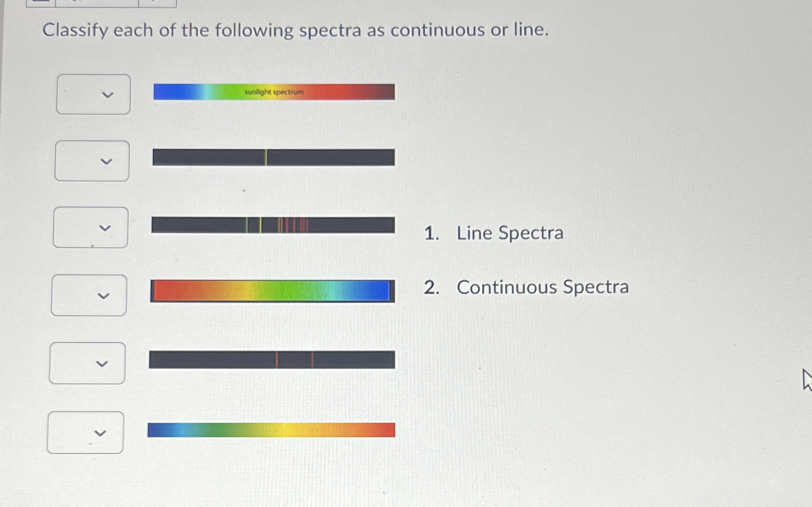Image resolution: width=812 pixels, height=507 pixels.
Task: Click the bottom blue-to-red gradient spectrum
Action: [x=272, y=430]
